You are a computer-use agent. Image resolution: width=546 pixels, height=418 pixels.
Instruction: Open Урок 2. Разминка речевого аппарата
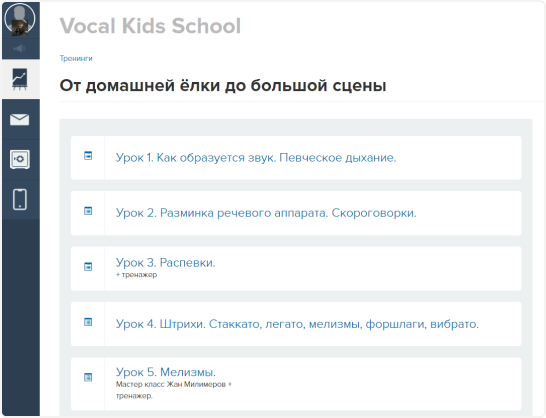[266, 213]
